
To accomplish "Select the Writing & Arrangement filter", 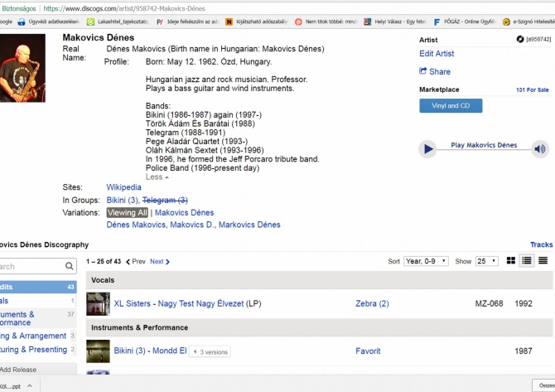I will click(38, 336).
